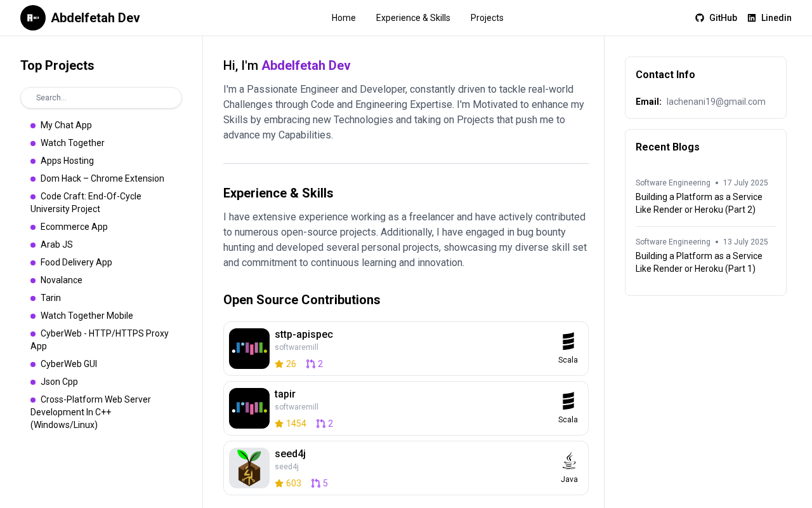
Task: Go to the Home menu item
Action: (343, 18)
